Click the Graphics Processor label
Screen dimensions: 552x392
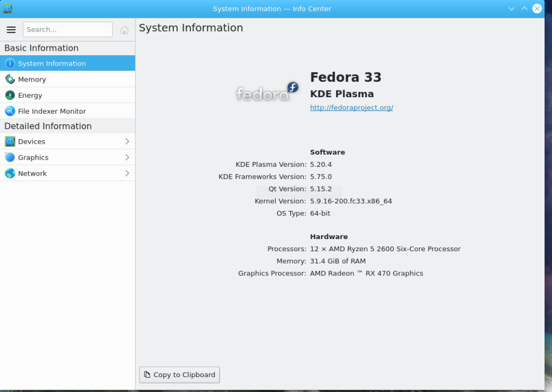click(272, 273)
